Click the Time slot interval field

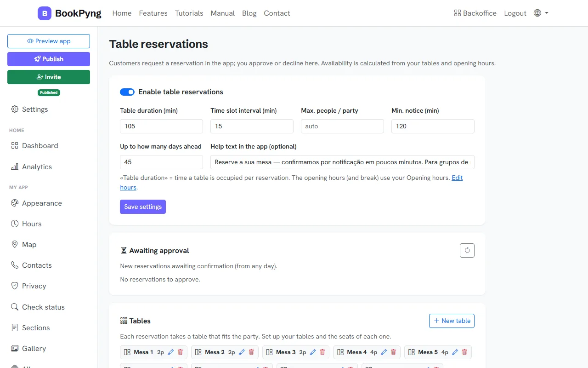tap(252, 126)
